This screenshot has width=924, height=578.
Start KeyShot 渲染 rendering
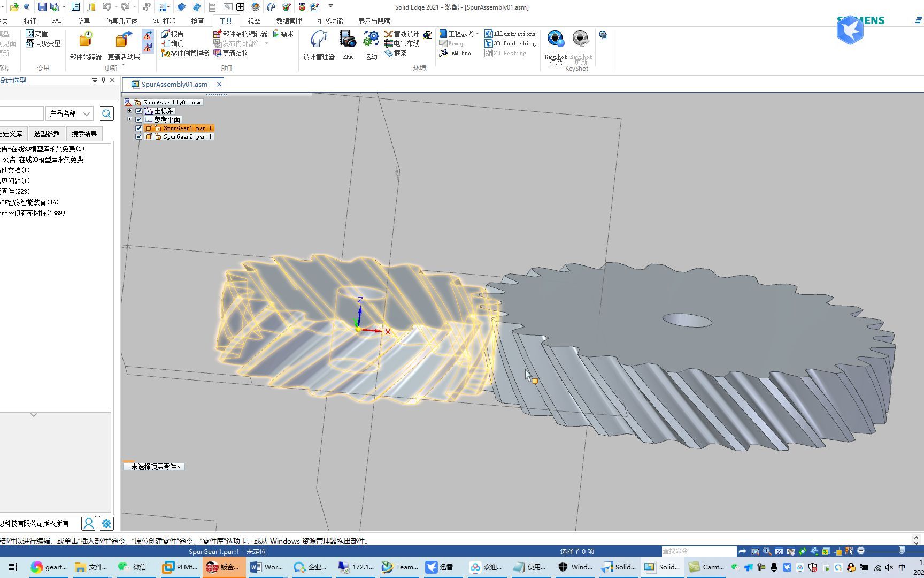556,47
